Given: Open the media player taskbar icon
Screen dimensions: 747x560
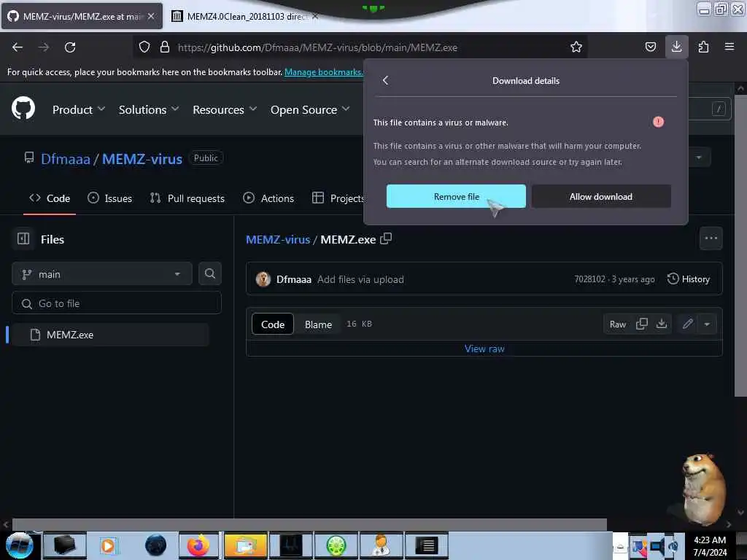Looking at the screenshot, I should click(x=108, y=545).
